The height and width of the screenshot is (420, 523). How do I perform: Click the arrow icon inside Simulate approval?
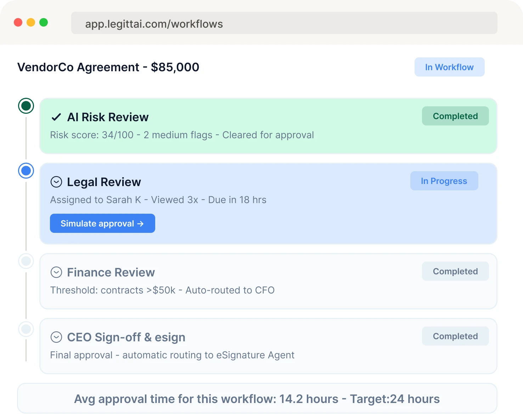point(141,223)
